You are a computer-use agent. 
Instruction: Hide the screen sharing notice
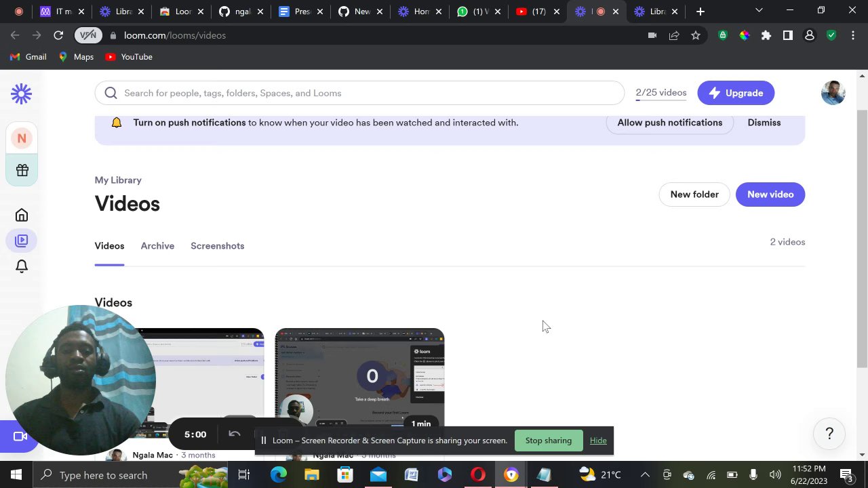click(x=598, y=441)
